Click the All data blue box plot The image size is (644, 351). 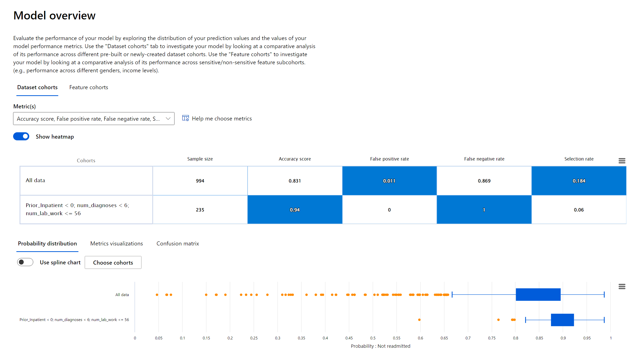(538, 294)
